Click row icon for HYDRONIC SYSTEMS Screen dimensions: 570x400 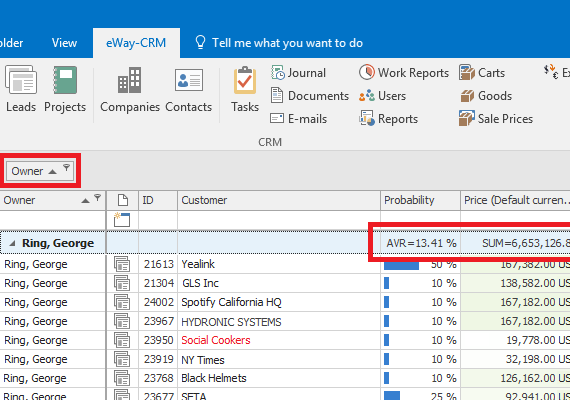(x=122, y=321)
